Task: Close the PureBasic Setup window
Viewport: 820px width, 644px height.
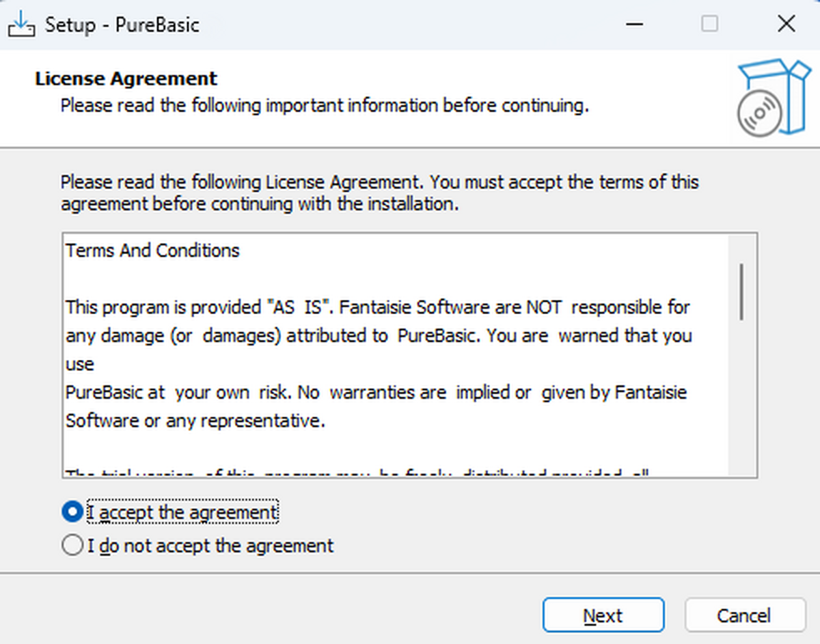Action: click(x=786, y=25)
